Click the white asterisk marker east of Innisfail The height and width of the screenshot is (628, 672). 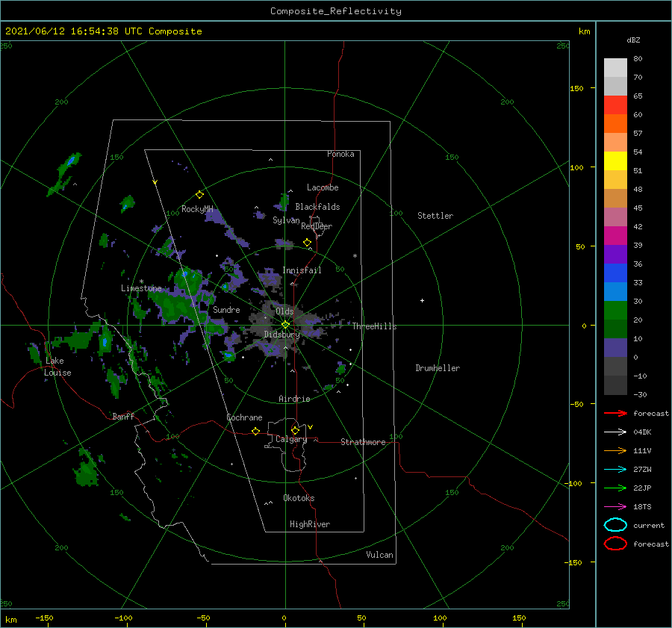[355, 256]
